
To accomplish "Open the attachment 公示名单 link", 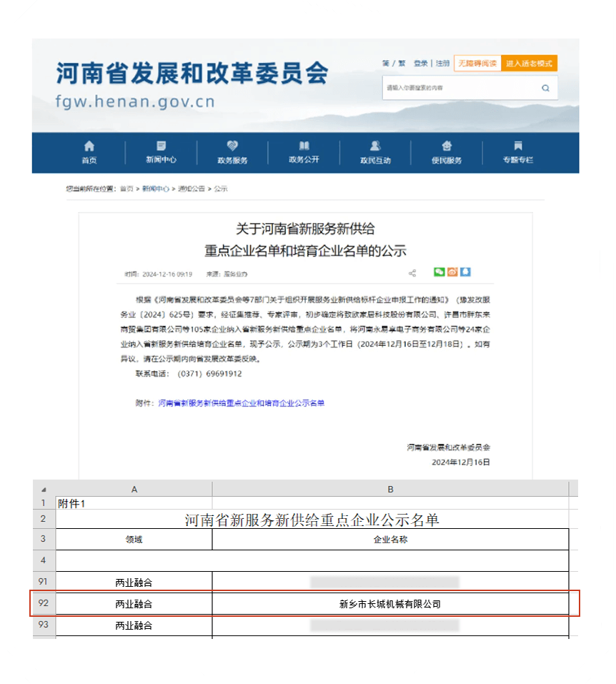I will [241, 403].
